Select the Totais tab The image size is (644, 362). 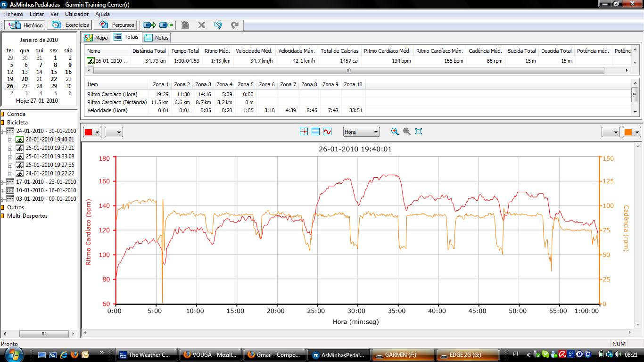pyautogui.click(x=126, y=37)
